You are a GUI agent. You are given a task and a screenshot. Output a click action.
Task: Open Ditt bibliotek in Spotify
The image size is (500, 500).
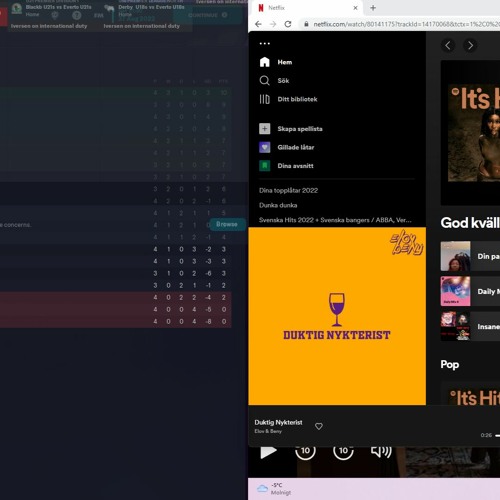coord(288,99)
